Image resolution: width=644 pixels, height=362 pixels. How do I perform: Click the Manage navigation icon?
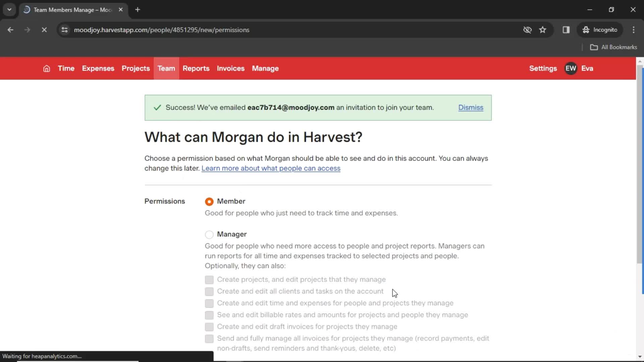click(265, 68)
